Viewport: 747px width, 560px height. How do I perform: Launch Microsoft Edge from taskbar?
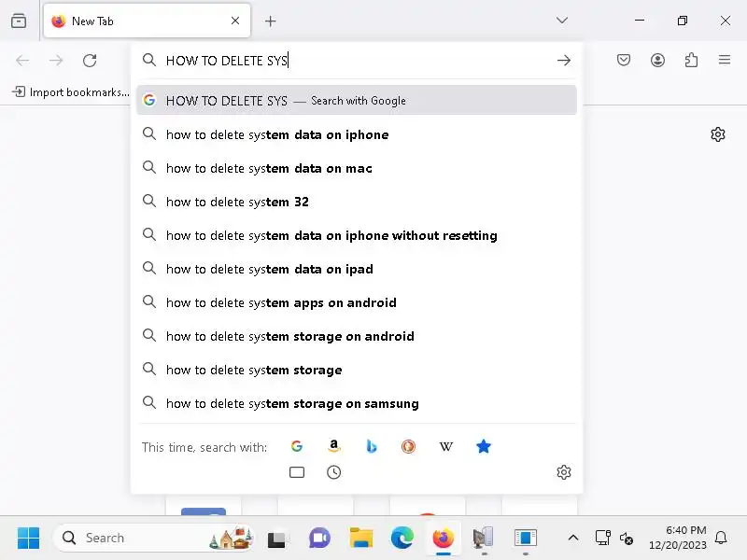(x=402, y=539)
